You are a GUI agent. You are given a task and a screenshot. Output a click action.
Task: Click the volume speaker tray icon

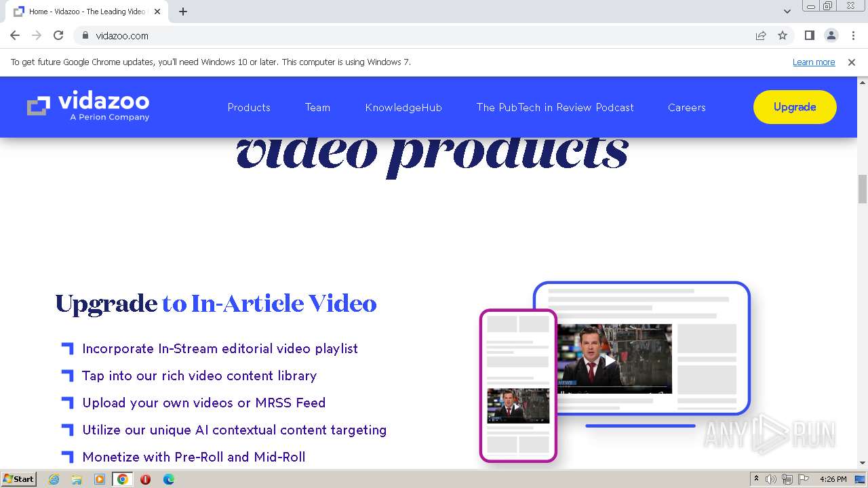[x=771, y=479]
